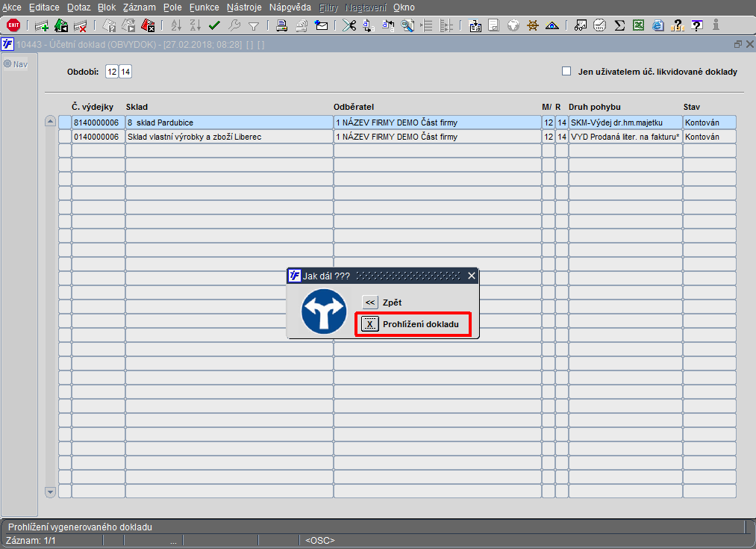Image resolution: width=756 pixels, height=549 pixels.
Task: Click the insert new record icon
Action: [x=42, y=25]
